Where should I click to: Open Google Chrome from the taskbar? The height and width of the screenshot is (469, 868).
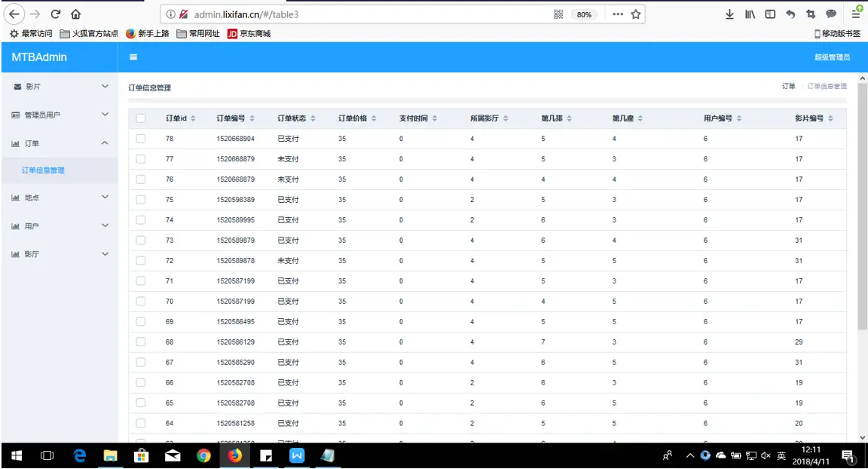[203, 455]
